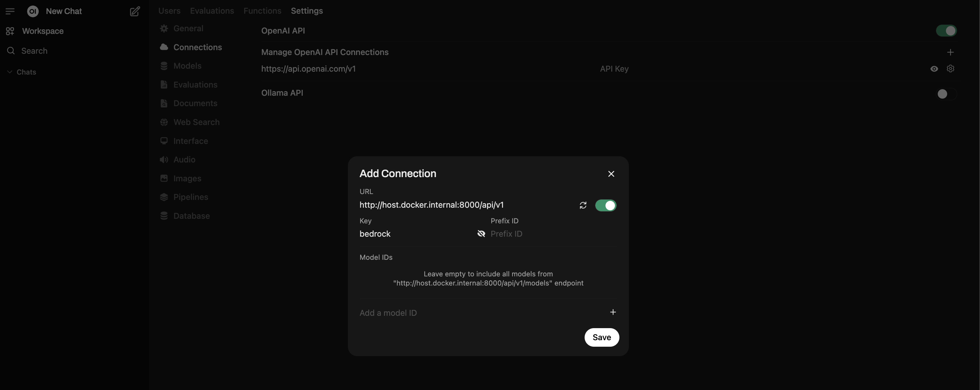Open the Audio settings section
The image size is (980, 390).
point(184,160)
